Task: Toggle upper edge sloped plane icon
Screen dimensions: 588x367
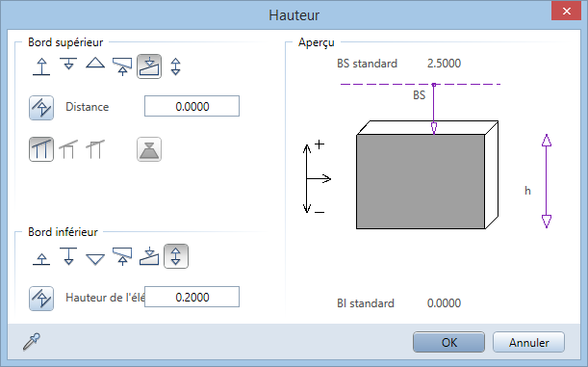Action: [149, 66]
